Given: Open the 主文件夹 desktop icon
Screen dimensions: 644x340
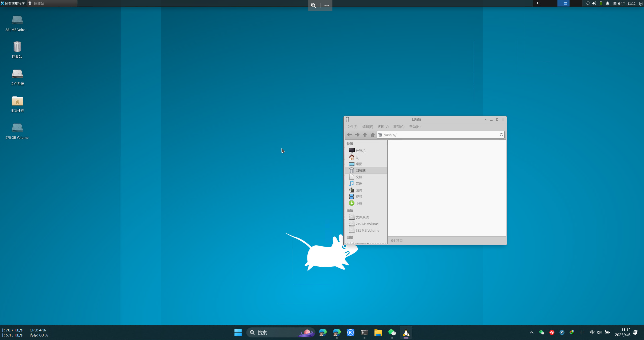Looking at the screenshot, I should [17, 104].
